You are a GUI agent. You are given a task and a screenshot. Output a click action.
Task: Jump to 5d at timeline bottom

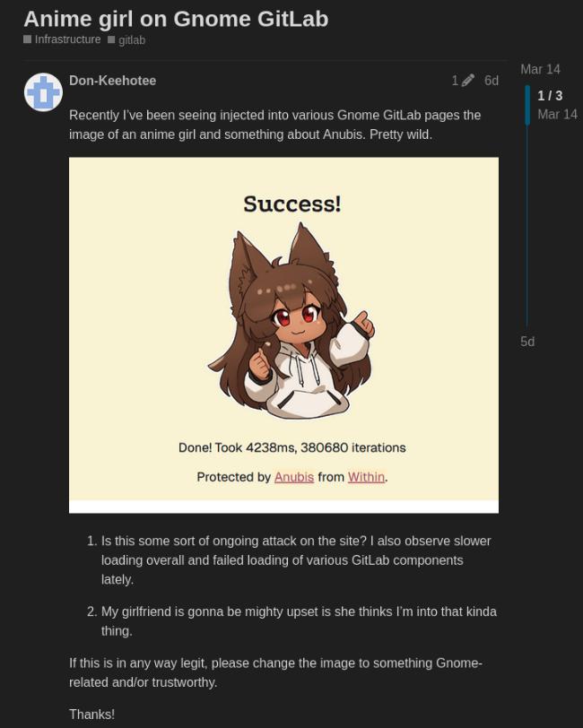click(527, 342)
